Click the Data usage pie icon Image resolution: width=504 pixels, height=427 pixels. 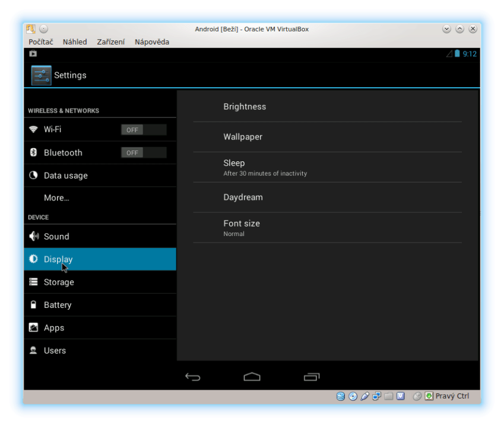click(x=33, y=176)
